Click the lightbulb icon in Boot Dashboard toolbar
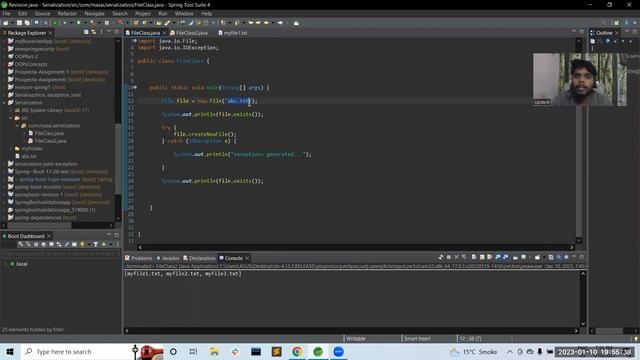The height and width of the screenshot is (360, 640). (x=82, y=244)
